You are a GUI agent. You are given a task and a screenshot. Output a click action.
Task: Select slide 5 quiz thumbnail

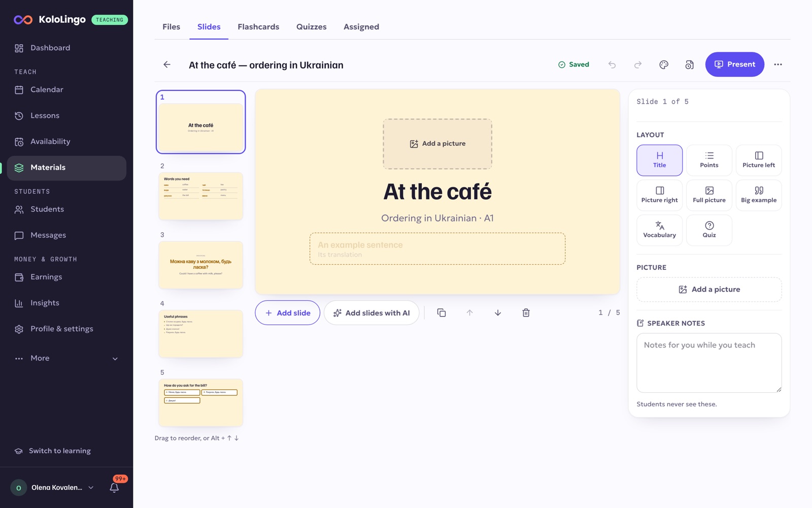point(201,403)
